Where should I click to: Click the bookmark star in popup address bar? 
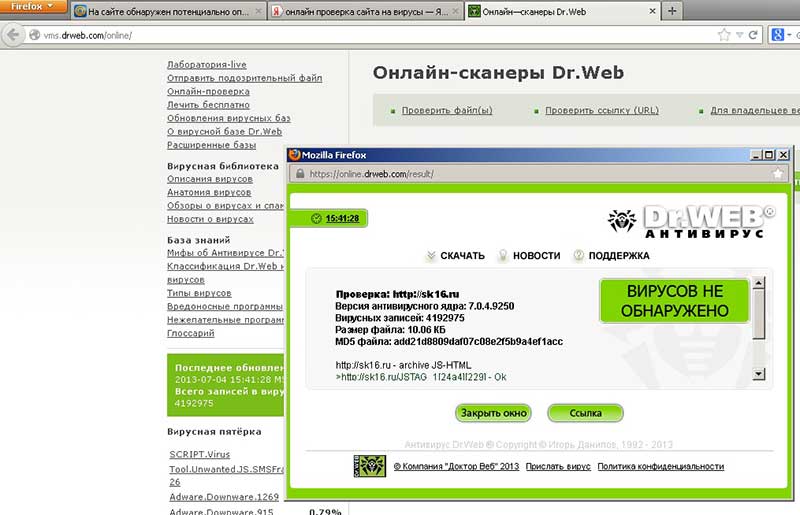click(778, 173)
